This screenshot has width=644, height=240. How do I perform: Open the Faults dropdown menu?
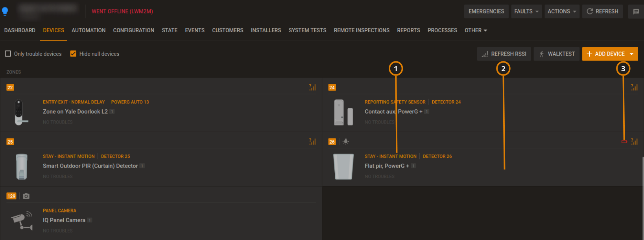click(x=526, y=11)
